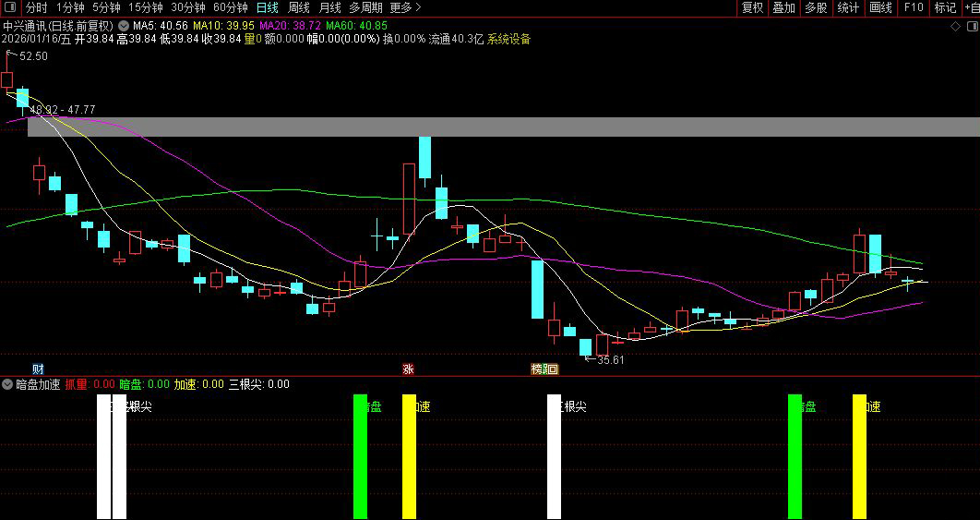Click the date 2026/01/16/五
This screenshot has width=980, height=520.
tap(37, 39)
